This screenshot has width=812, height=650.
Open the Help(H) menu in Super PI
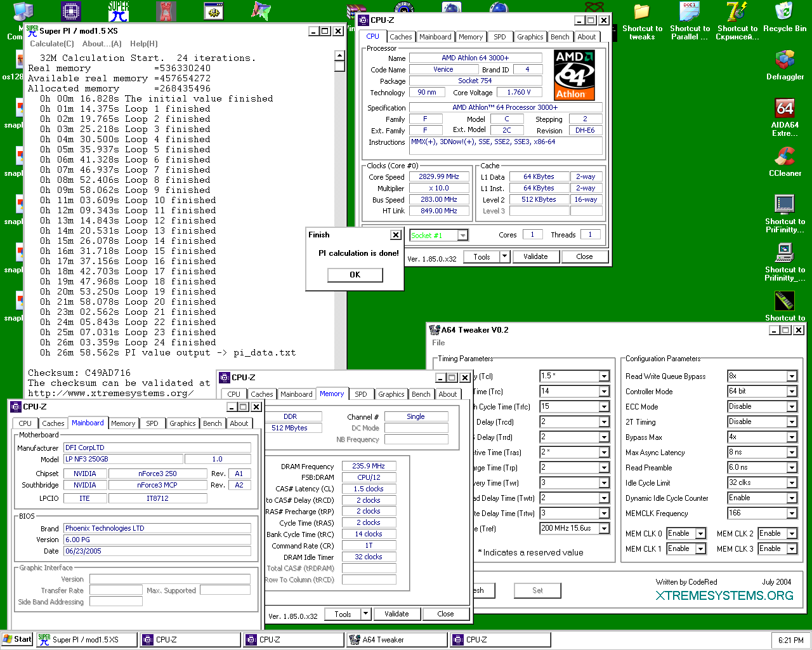(144, 44)
